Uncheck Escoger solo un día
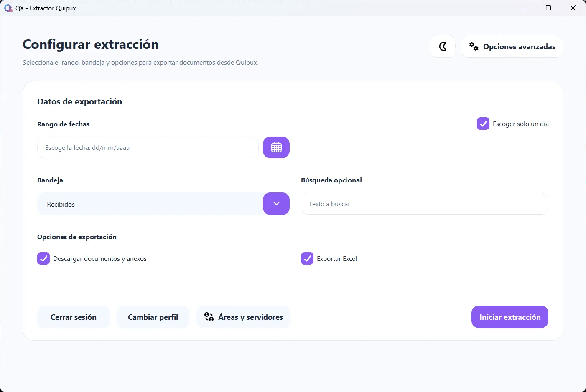Image resolution: width=586 pixels, height=392 pixels. (483, 124)
